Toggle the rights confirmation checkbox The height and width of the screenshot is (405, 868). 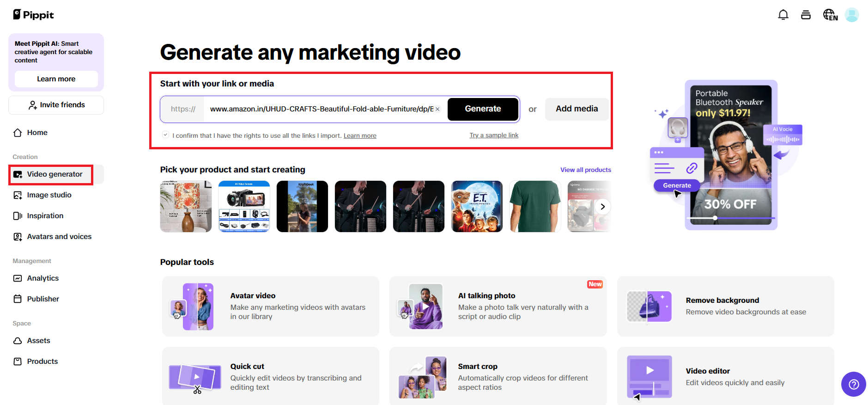(x=165, y=135)
